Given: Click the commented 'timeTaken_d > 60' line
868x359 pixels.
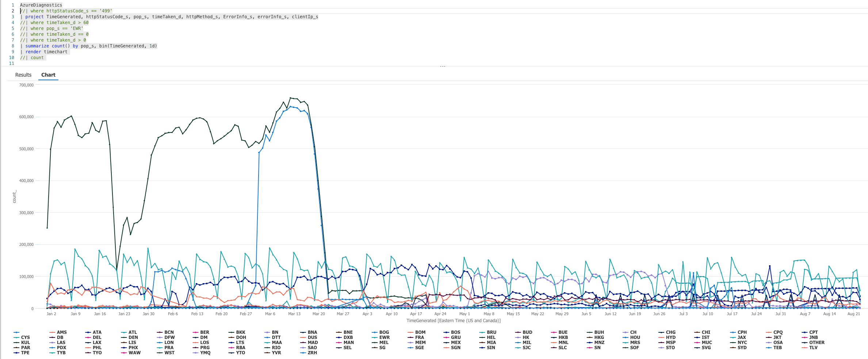Looking at the screenshot, I should (x=54, y=23).
